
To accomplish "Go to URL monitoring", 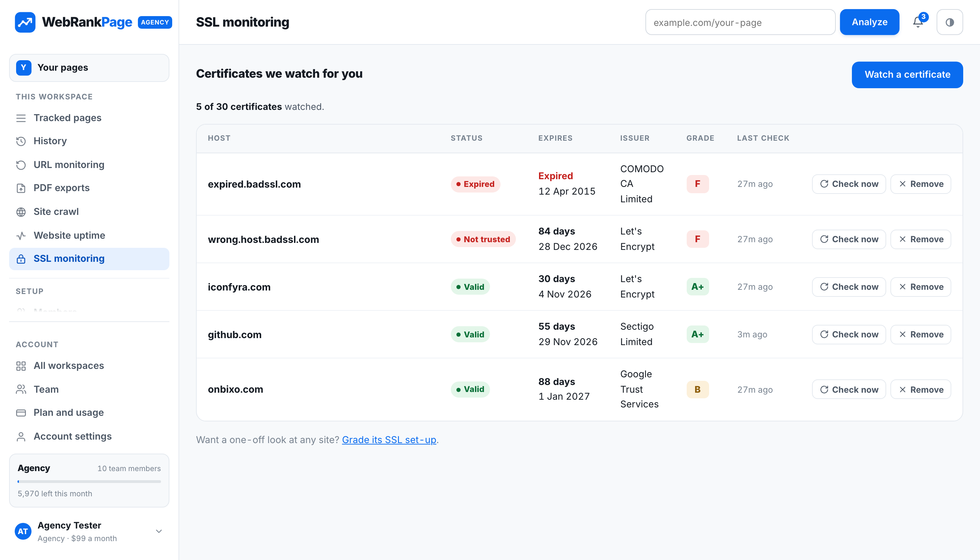I will pyautogui.click(x=89, y=164).
